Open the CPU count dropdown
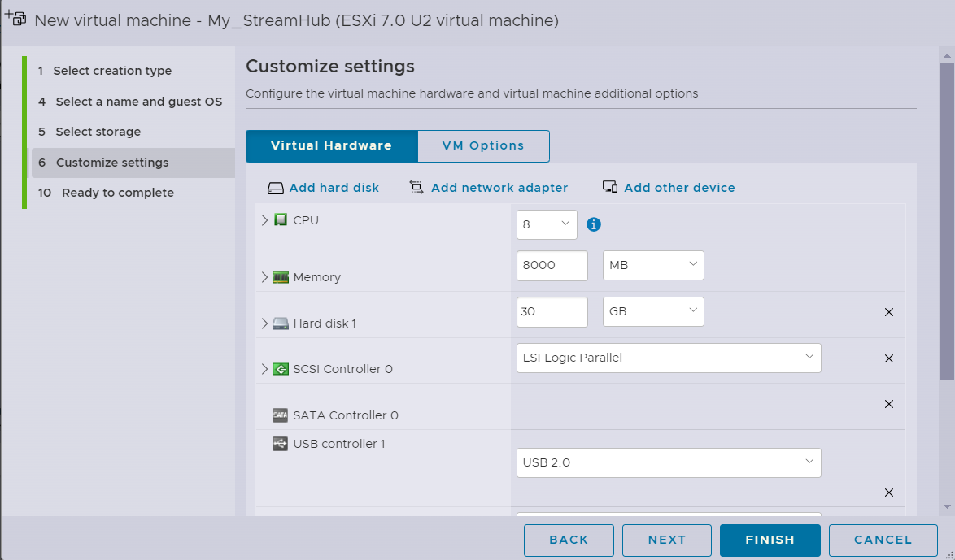 tap(547, 224)
